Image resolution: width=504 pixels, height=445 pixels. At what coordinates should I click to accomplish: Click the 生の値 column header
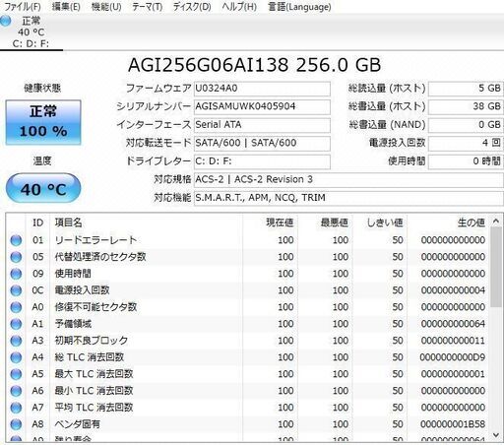pos(448,222)
